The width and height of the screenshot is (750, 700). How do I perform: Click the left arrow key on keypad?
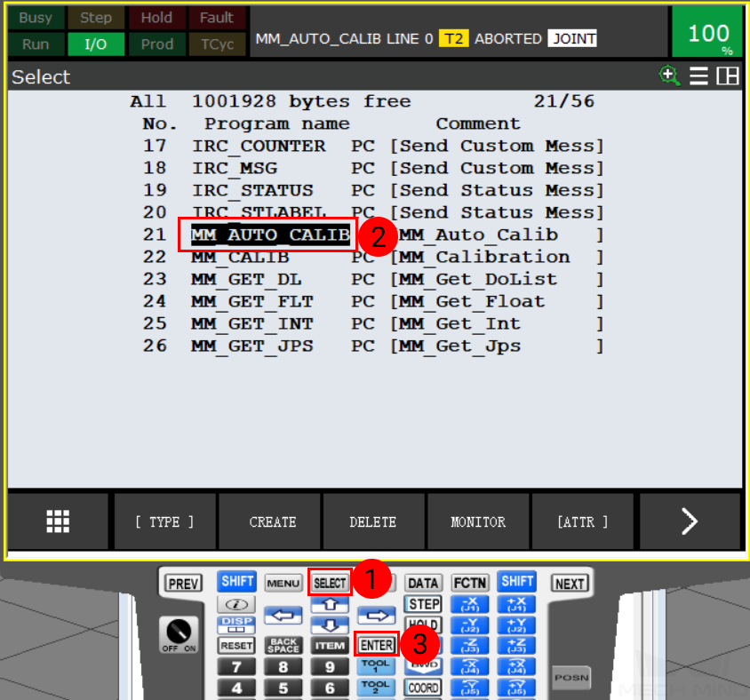[x=283, y=615]
